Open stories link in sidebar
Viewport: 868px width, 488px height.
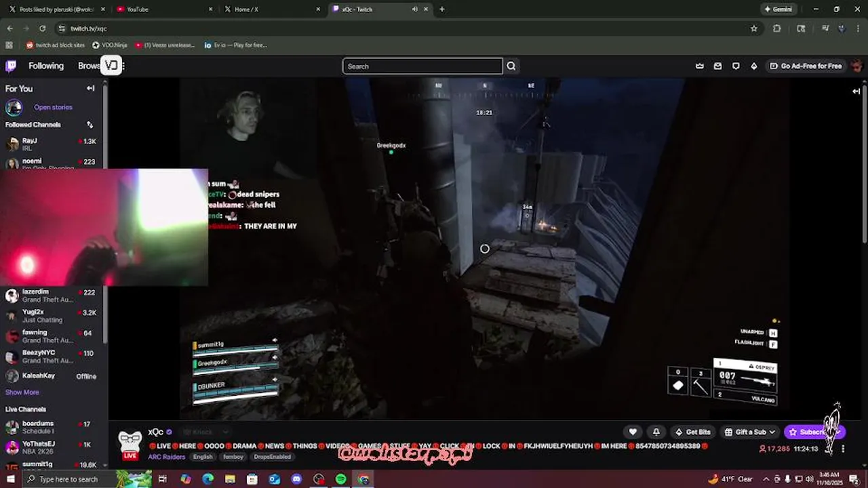coord(53,107)
